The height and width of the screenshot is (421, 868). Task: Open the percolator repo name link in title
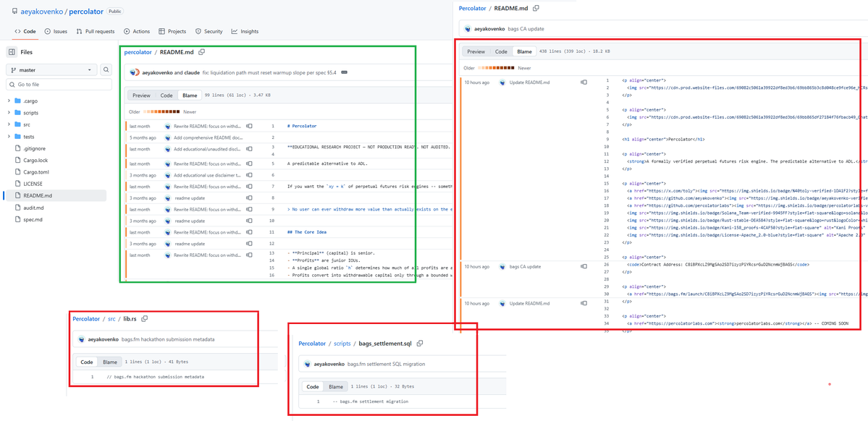point(86,11)
